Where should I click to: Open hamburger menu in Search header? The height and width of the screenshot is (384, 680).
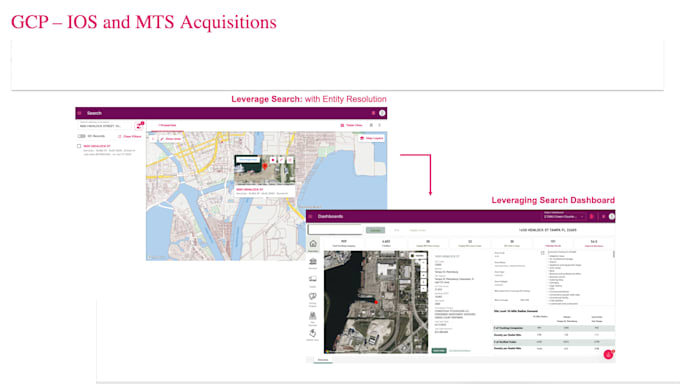pyautogui.click(x=79, y=113)
